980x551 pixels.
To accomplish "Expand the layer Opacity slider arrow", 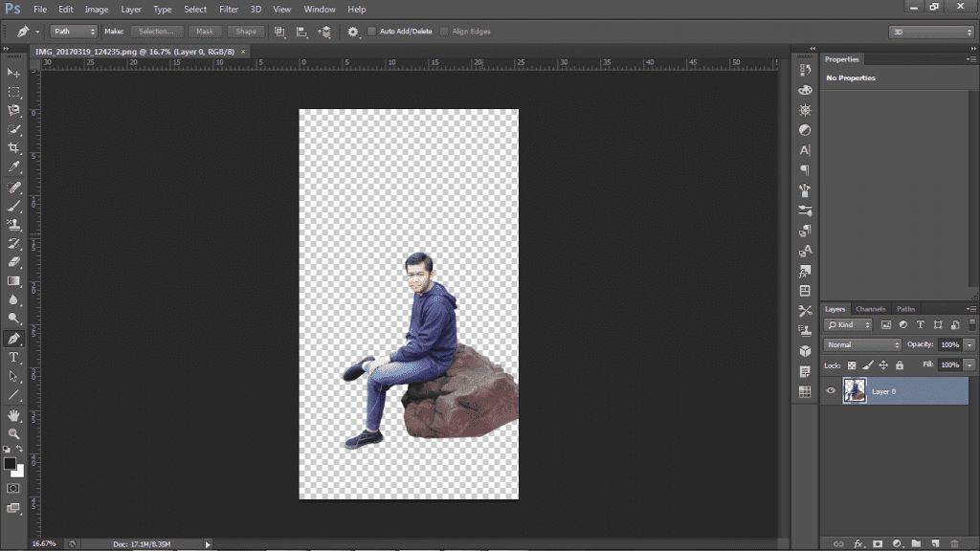I will pyautogui.click(x=969, y=344).
